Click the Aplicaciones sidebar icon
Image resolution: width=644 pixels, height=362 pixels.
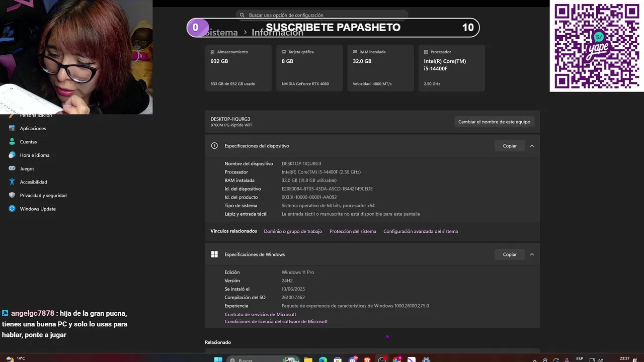tap(12, 128)
